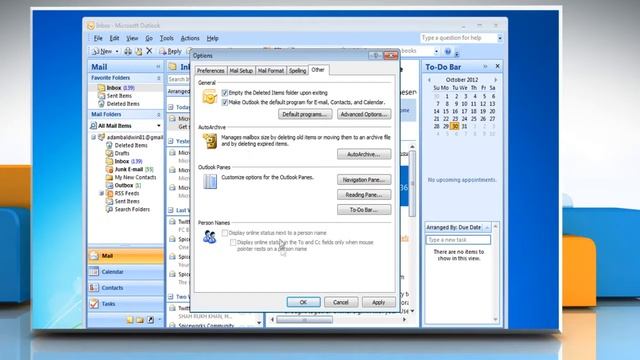Screen dimensions: 640x360
Task: Collapse the Favorite Folders section
Action: pos(159,78)
